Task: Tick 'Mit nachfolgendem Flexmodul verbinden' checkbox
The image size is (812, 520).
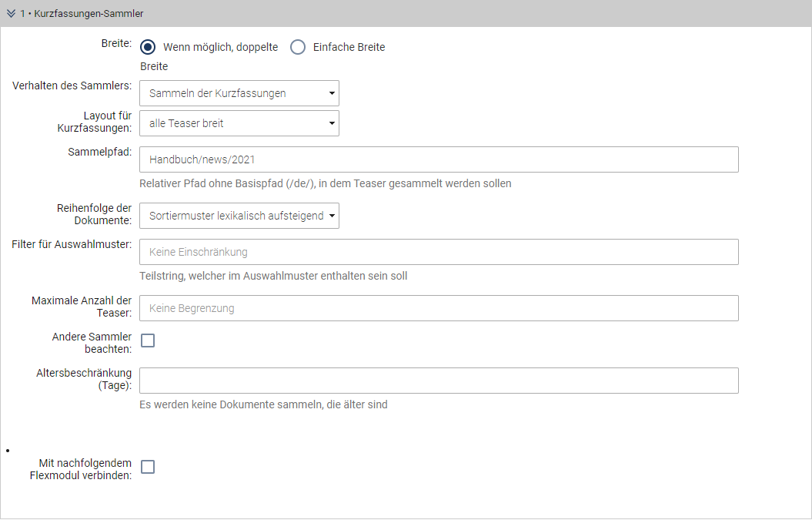Action: (148, 467)
